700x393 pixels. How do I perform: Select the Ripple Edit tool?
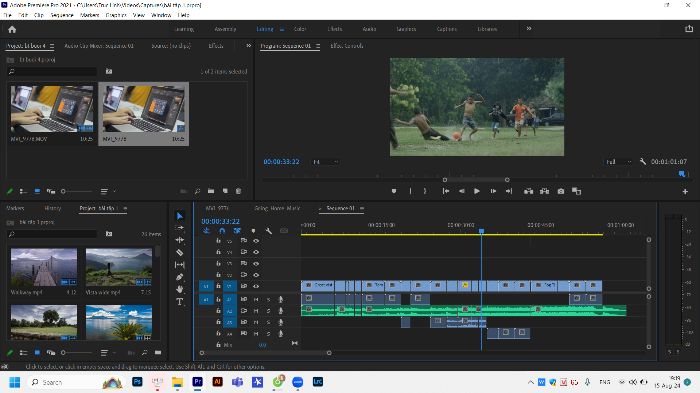180,240
